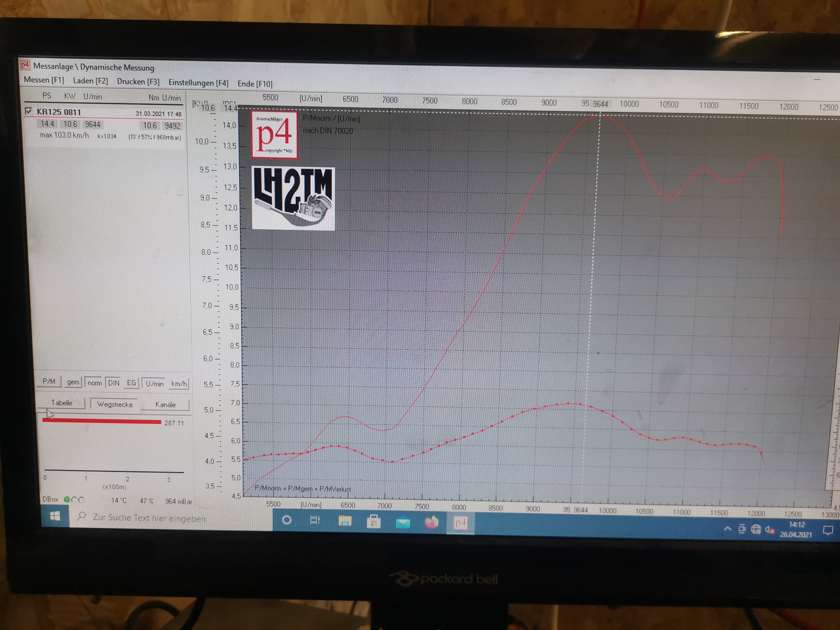840x630 pixels.
Task: Open File Explorer from taskbar
Action: coord(345,521)
